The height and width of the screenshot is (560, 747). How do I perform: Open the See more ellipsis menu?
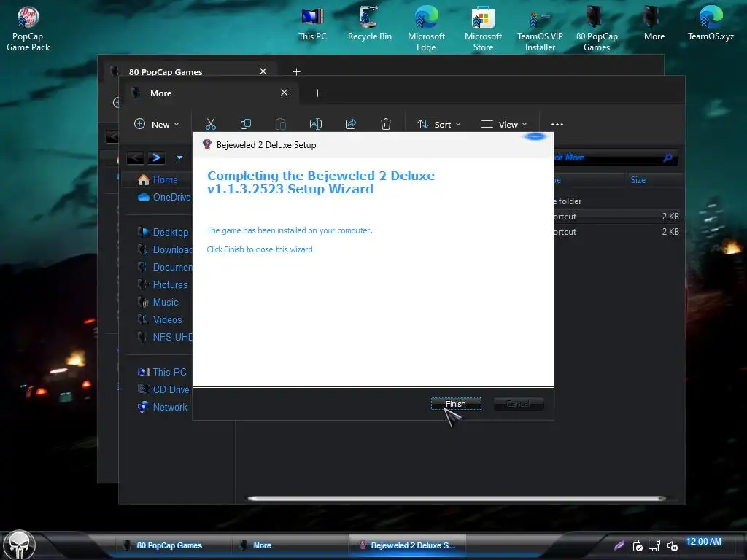click(557, 124)
